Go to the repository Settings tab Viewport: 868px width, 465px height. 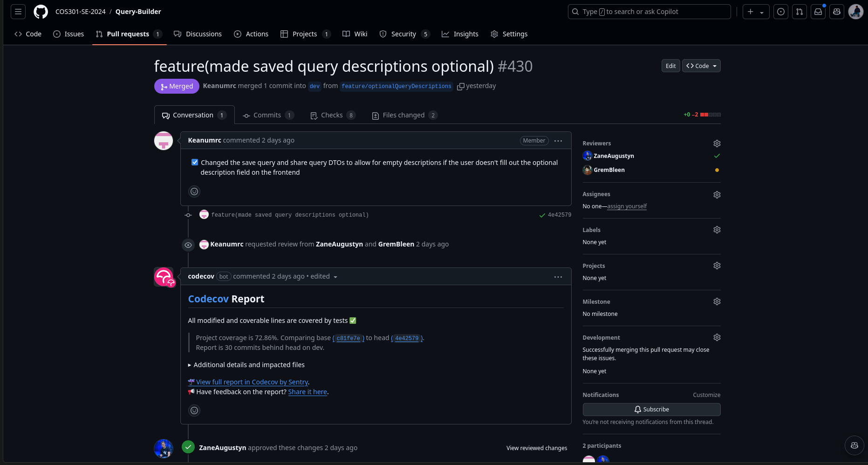point(509,34)
